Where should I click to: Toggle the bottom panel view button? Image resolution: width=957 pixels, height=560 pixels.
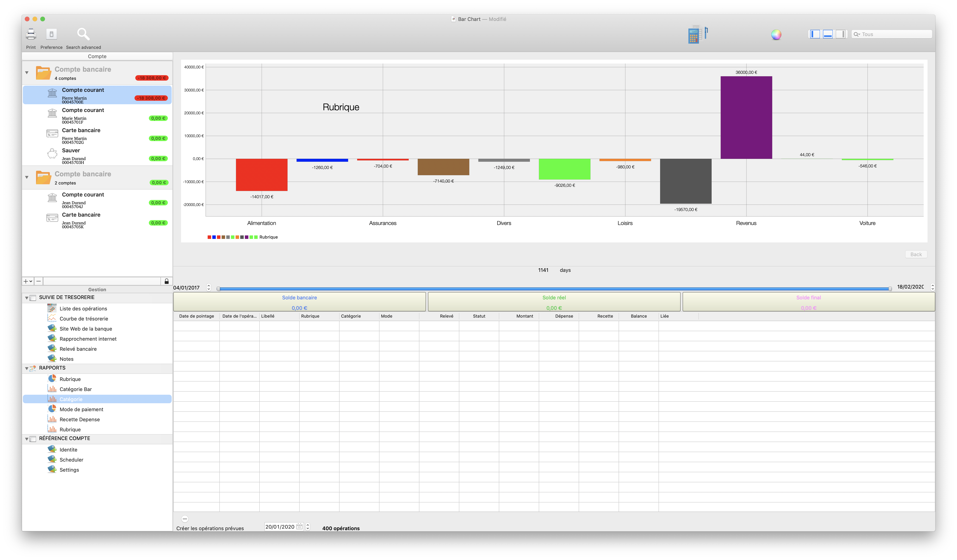(828, 34)
